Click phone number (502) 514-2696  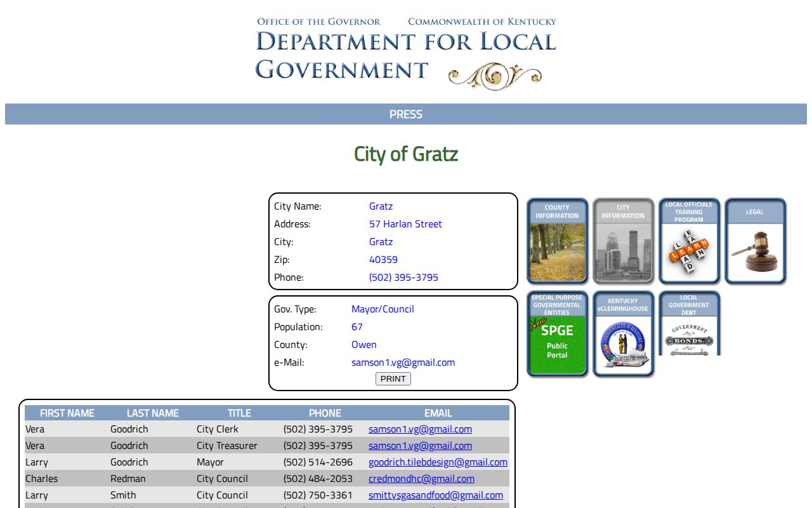point(318,462)
